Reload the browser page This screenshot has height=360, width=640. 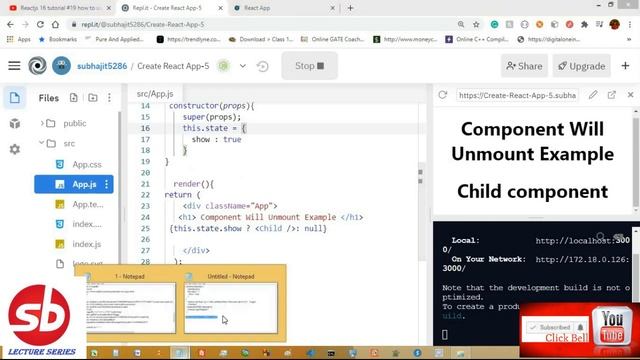coord(40,24)
